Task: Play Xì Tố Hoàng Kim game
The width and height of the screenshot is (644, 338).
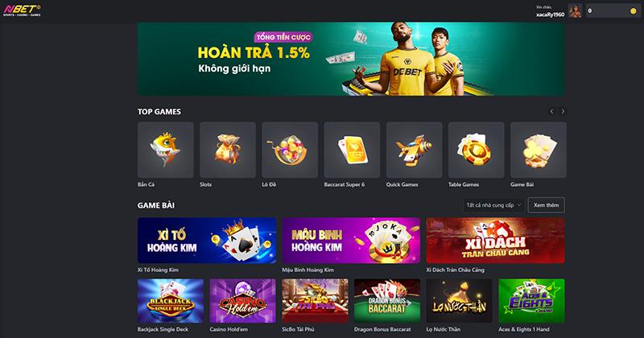Action: click(x=207, y=241)
